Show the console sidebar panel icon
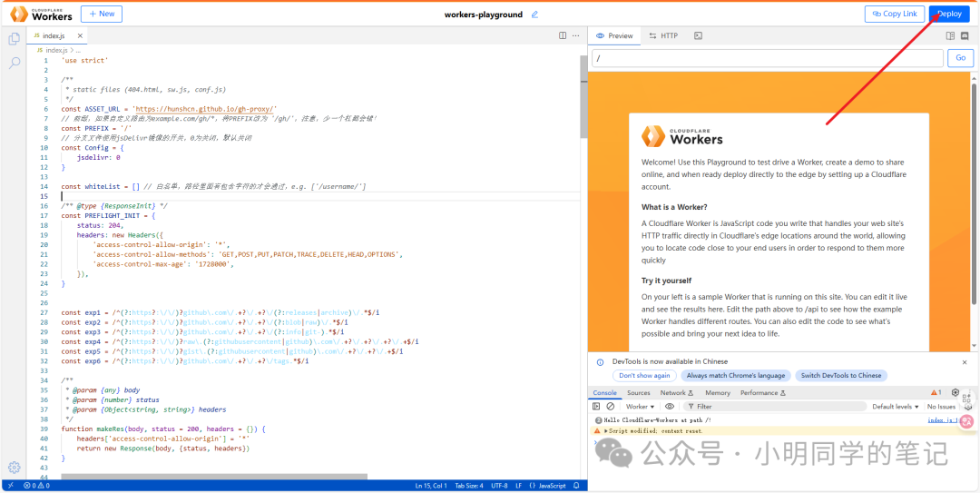 (596, 406)
